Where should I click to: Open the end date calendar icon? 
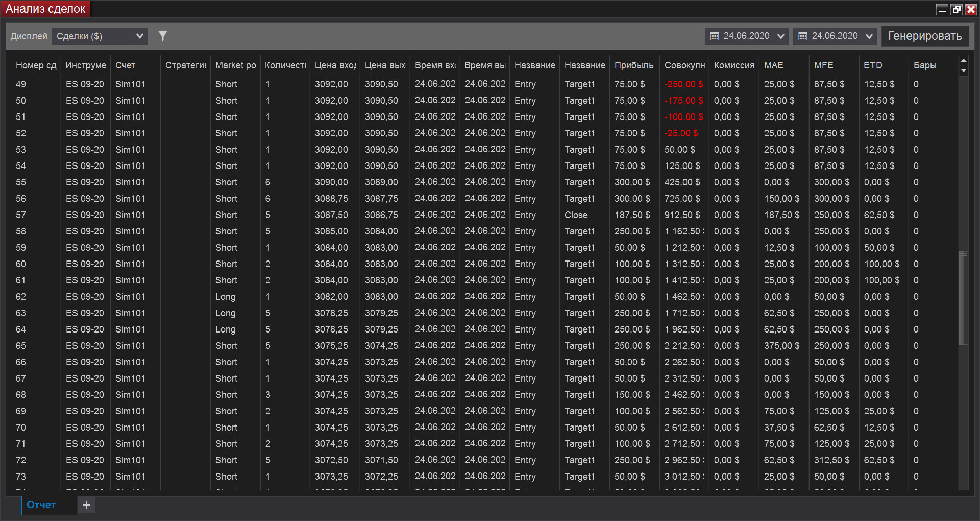[x=803, y=36]
